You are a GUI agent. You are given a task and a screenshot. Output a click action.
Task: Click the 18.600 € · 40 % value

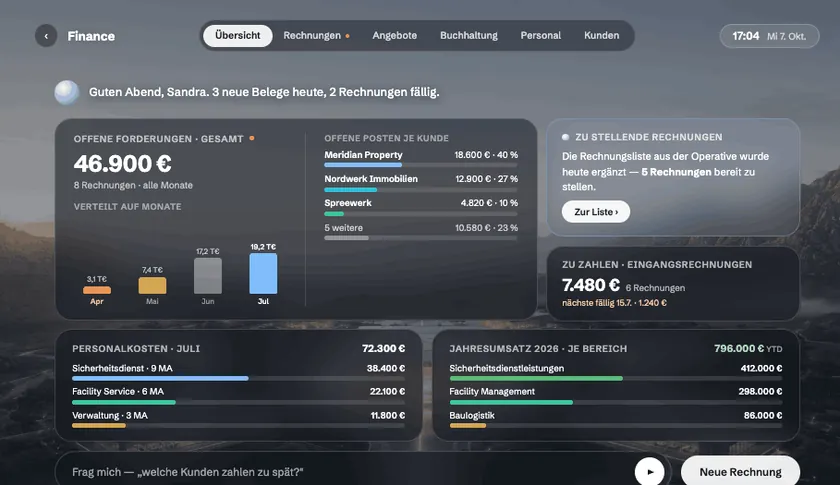pyautogui.click(x=486, y=154)
